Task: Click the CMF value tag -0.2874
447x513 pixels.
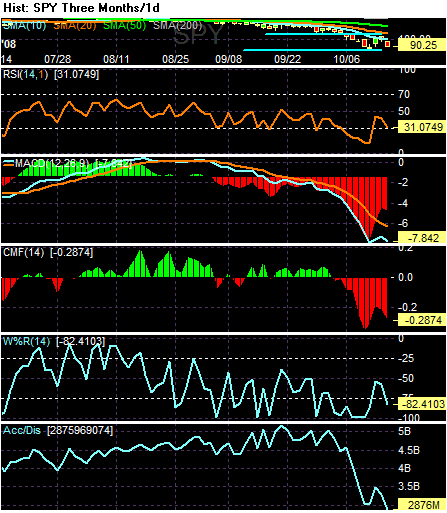Action: [423, 320]
